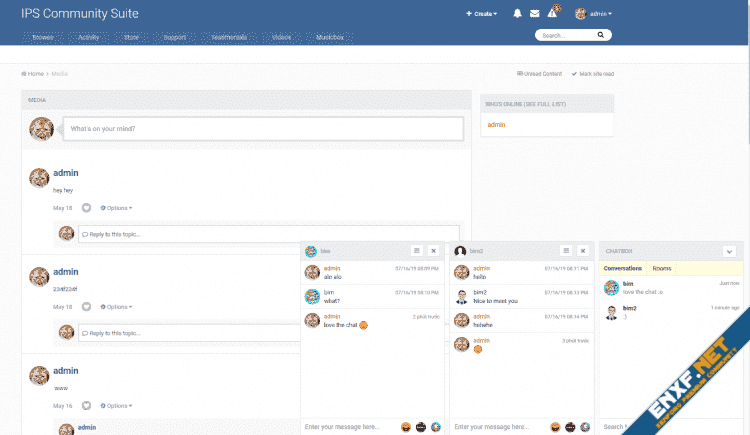750x435 pixels.
Task: Click the Unread Content link
Action: click(x=540, y=74)
